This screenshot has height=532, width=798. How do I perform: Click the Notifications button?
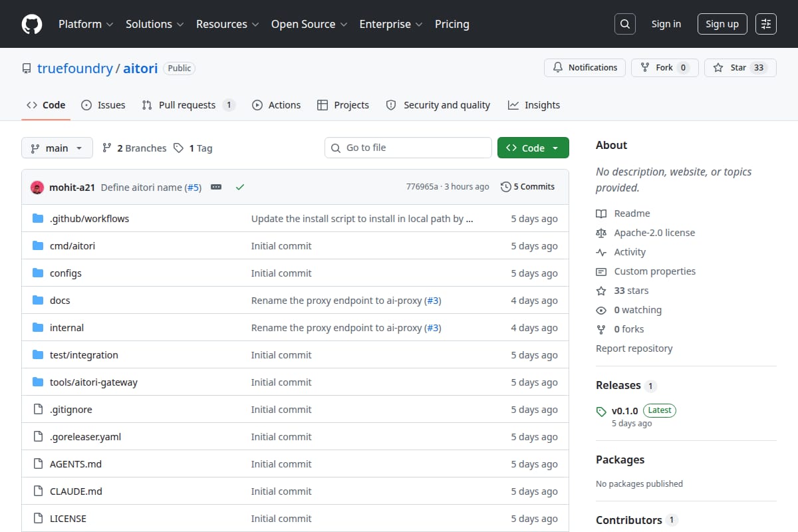(585, 68)
